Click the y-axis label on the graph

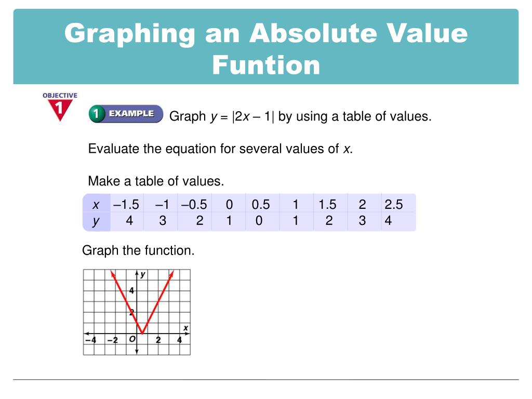coord(143,274)
